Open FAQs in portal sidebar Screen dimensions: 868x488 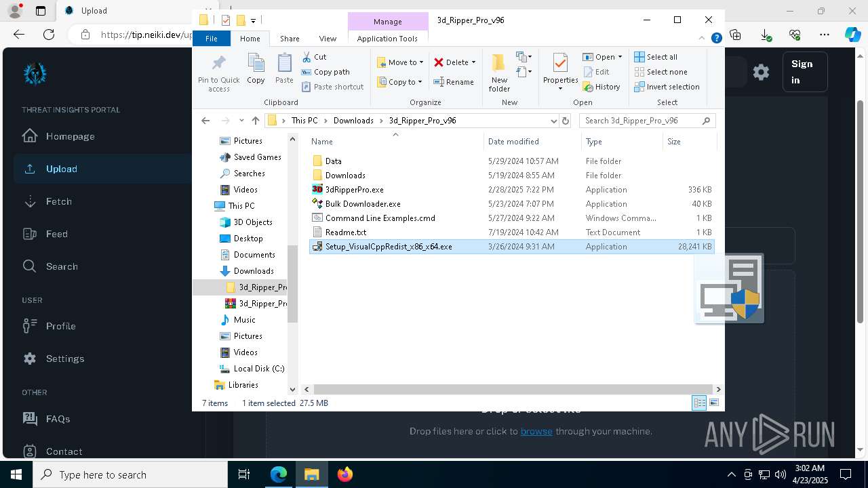click(x=58, y=419)
